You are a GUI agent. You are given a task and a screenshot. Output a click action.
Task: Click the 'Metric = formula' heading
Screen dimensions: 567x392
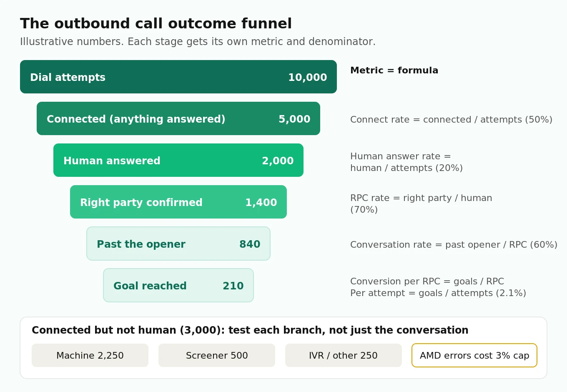pyautogui.click(x=394, y=70)
